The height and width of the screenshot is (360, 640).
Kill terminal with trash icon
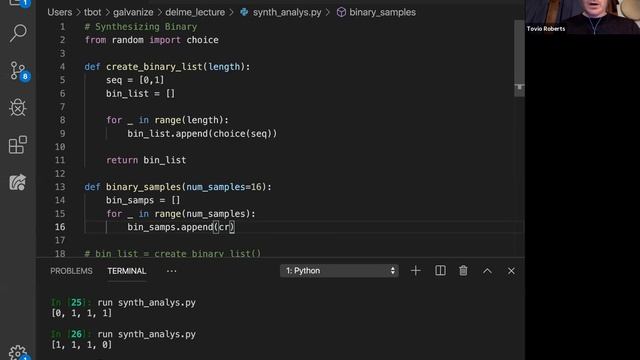[463, 271]
